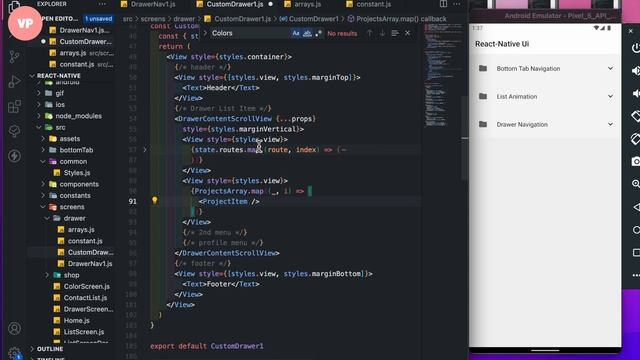Click the emulator power button

click(635, 48)
